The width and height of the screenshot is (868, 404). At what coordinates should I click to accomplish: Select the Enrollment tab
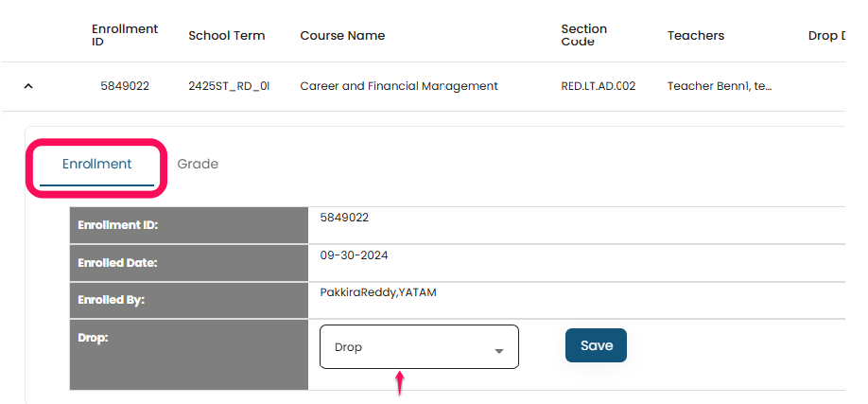[x=97, y=165]
